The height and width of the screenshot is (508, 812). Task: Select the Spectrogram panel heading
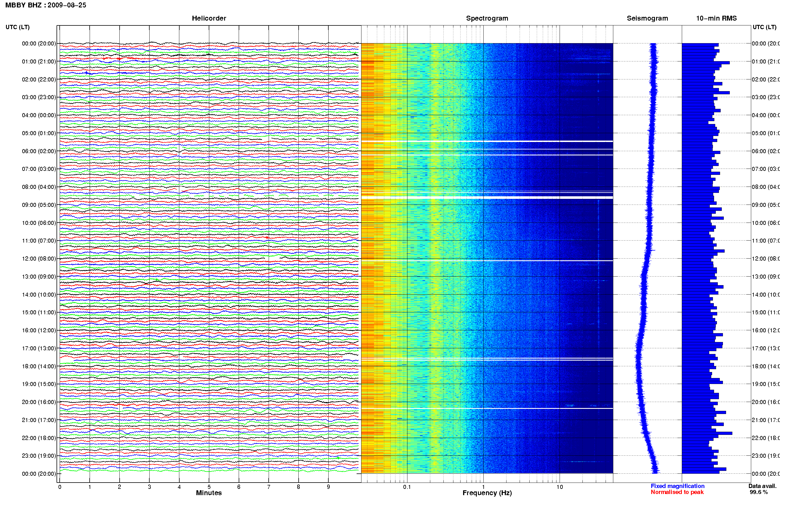pos(487,18)
